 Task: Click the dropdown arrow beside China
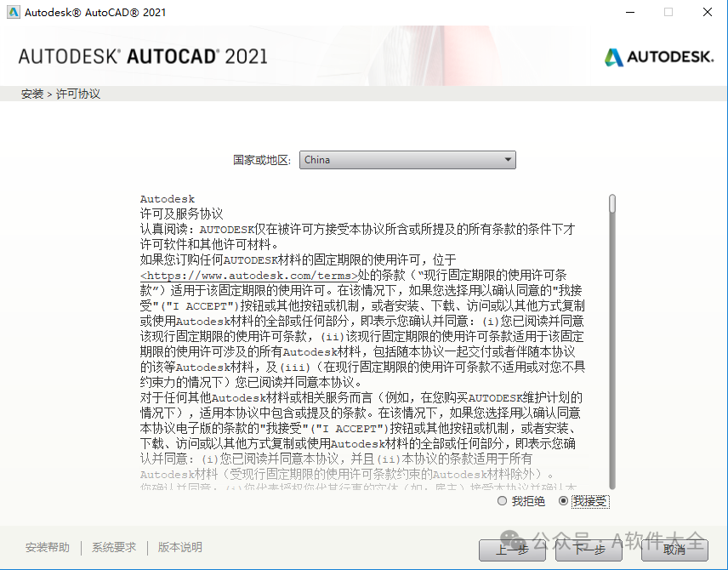pyautogui.click(x=508, y=160)
